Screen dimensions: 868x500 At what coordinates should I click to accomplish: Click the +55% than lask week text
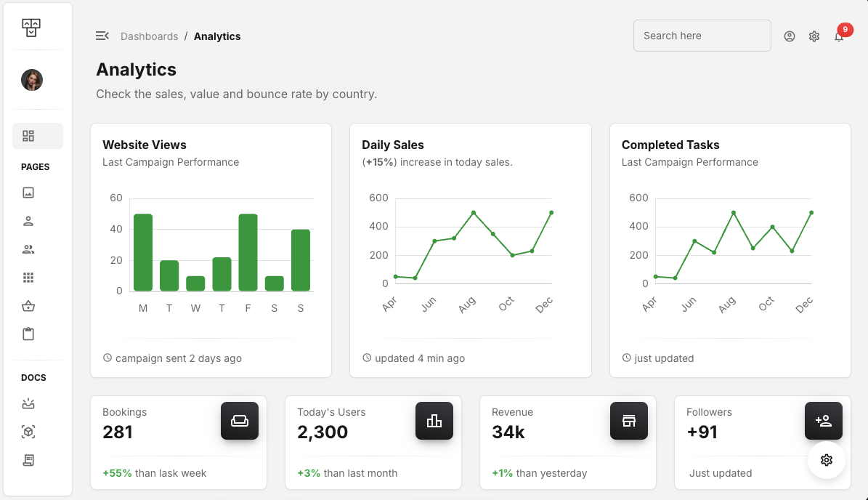(x=155, y=473)
